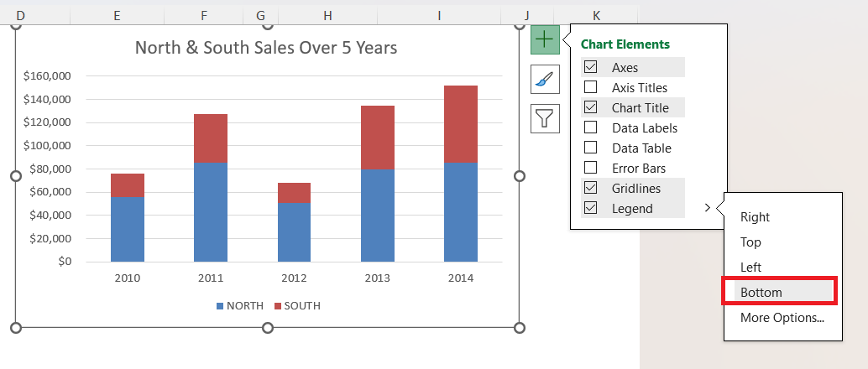Expand the Legend submenu arrow
The width and height of the screenshot is (868, 369).
708,208
